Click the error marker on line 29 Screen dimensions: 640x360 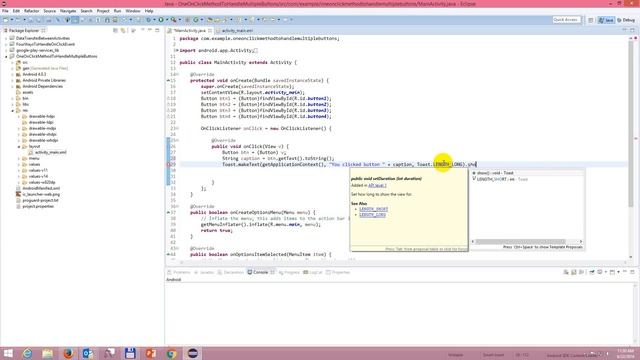pyautogui.click(x=169, y=164)
